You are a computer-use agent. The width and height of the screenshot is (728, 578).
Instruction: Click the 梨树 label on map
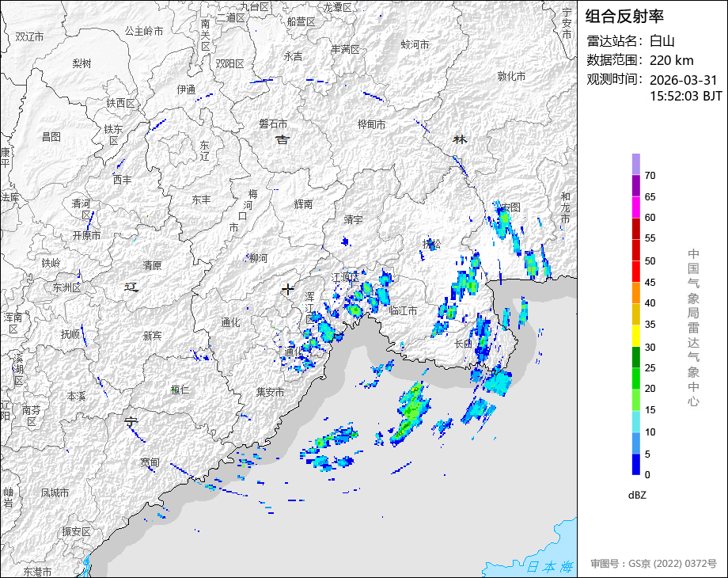82,63
